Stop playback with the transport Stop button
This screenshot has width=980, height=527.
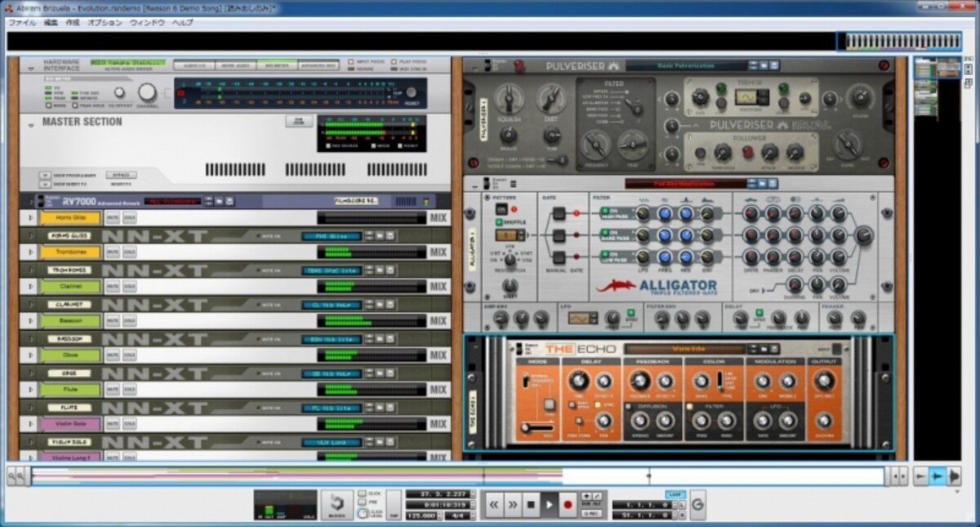click(x=531, y=505)
